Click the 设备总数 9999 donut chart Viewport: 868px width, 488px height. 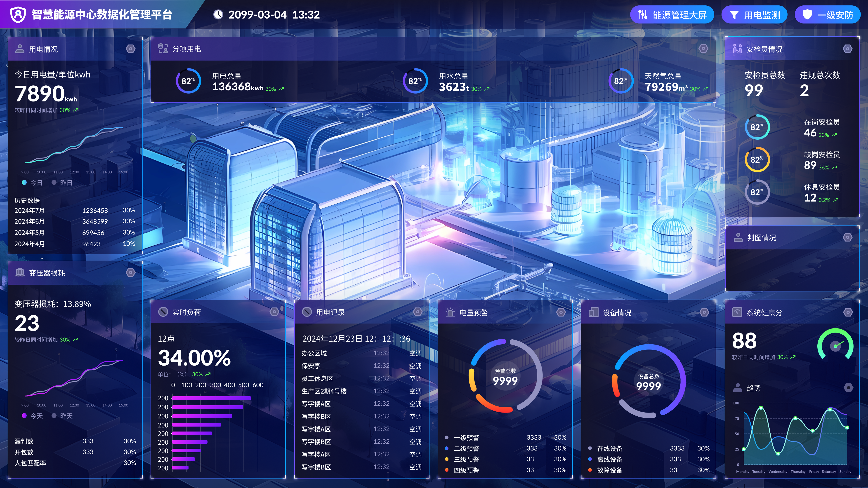click(x=649, y=381)
